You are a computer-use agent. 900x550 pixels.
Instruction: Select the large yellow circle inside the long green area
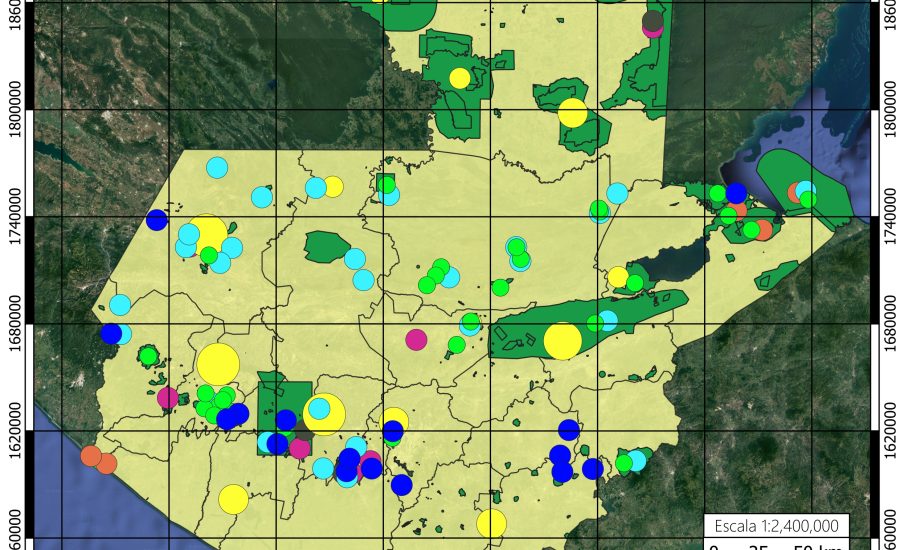tap(563, 340)
